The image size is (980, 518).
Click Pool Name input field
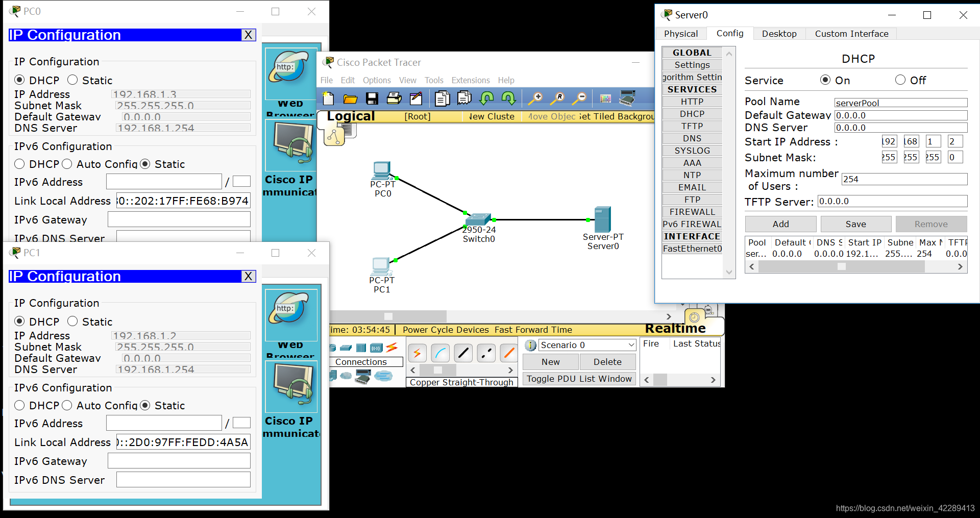point(901,103)
